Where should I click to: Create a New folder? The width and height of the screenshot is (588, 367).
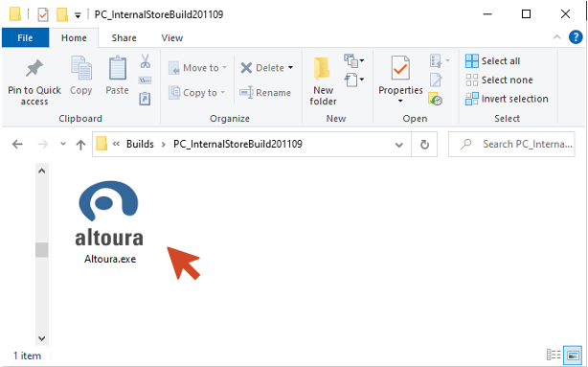pos(323,81)
